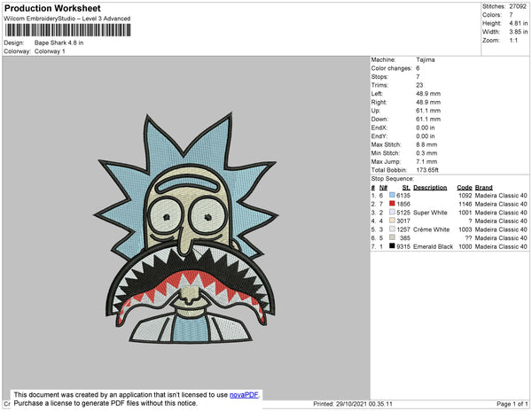Viewport: 532px width, 411px height.
Task: Click the machine value 'Tajima'
Action: tap(425, 59)
